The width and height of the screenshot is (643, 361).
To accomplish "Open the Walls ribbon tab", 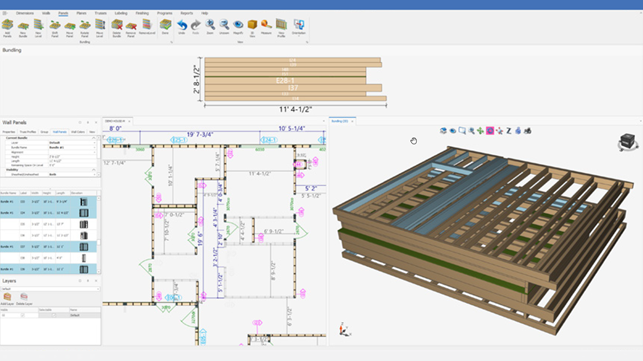I will [46, 13].
